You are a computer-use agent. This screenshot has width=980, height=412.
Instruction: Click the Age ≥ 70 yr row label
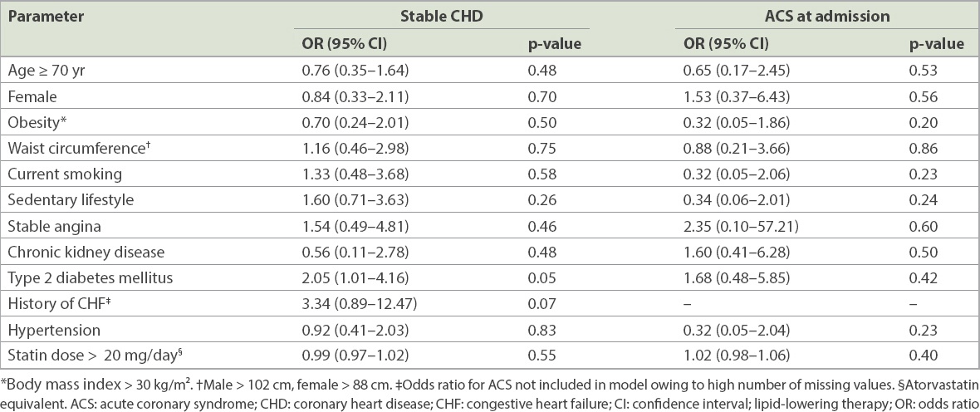47,71
